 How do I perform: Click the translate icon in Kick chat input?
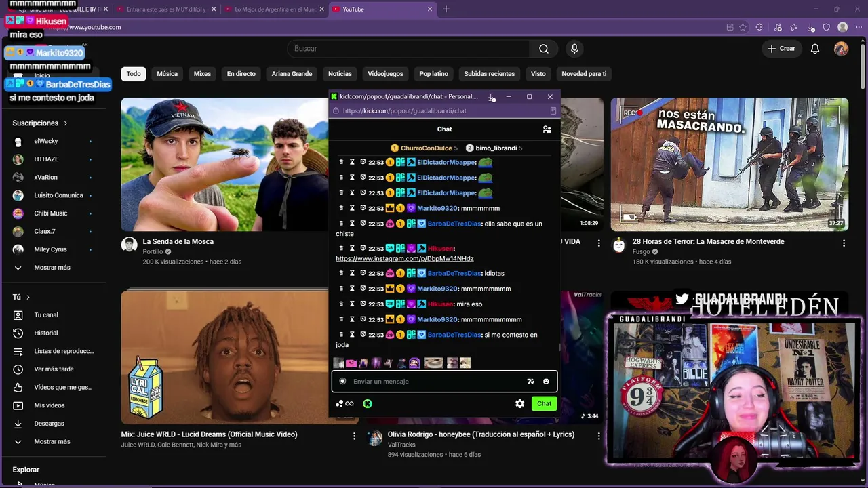pos(531,382)
